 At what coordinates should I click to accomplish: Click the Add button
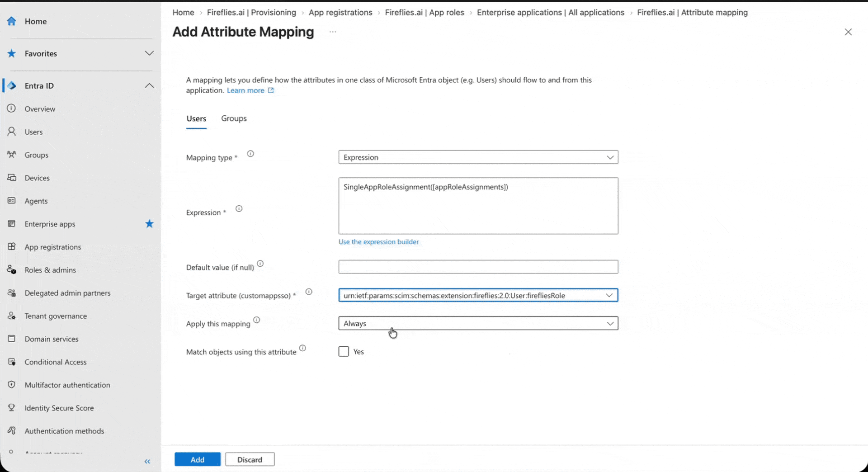tap(198, 459)
